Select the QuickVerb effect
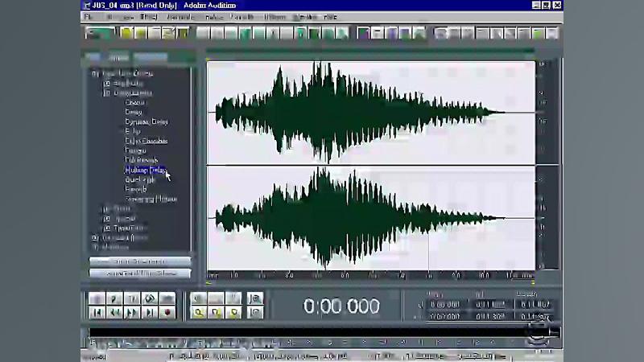The width and height of the screenshot is (644, 362). click(x=140, y=179)
